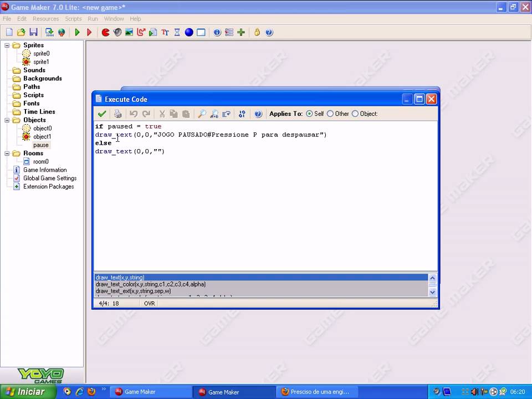Select the pause object in the tree
This screenshot has width=532, height=399.
[41, 145]
